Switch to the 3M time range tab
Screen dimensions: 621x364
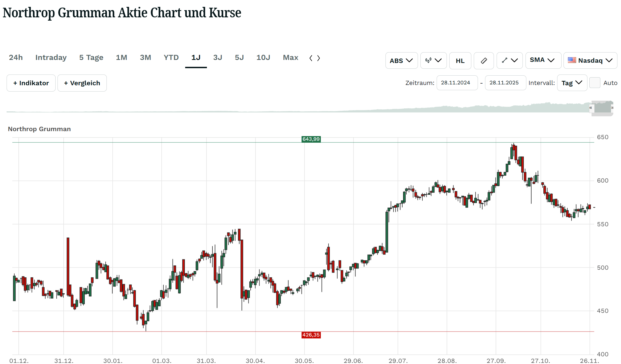point(145,57)
